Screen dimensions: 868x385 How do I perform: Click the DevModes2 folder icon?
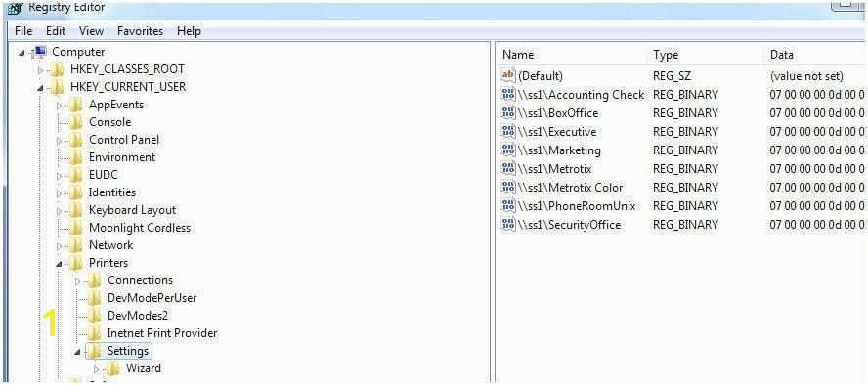click(x=95, y=316)
